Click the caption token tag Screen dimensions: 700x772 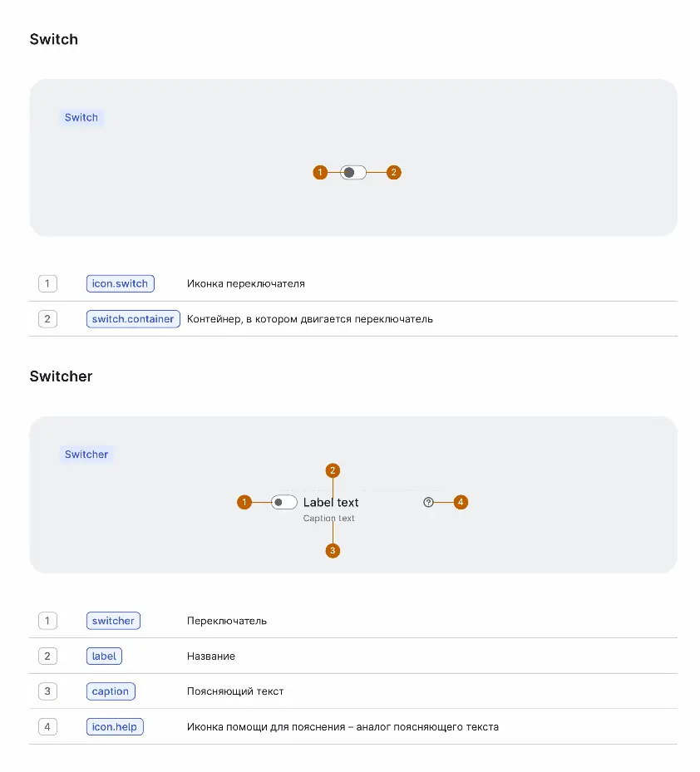(111, 691)
